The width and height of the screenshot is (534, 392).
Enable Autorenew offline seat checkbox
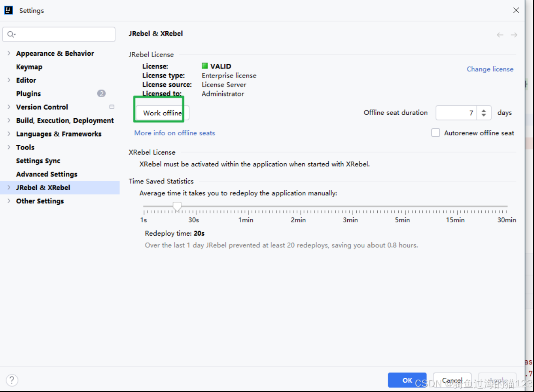coord(436,133)
